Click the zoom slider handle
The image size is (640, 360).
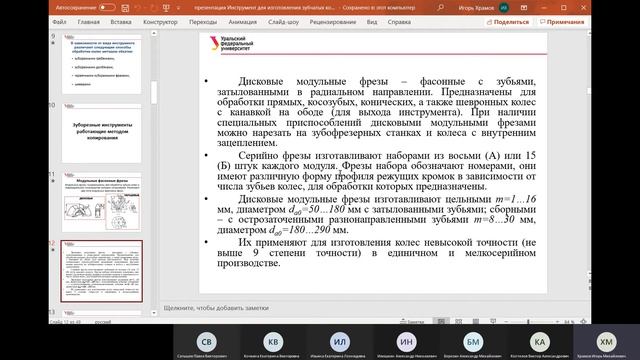tap(528, 322)
